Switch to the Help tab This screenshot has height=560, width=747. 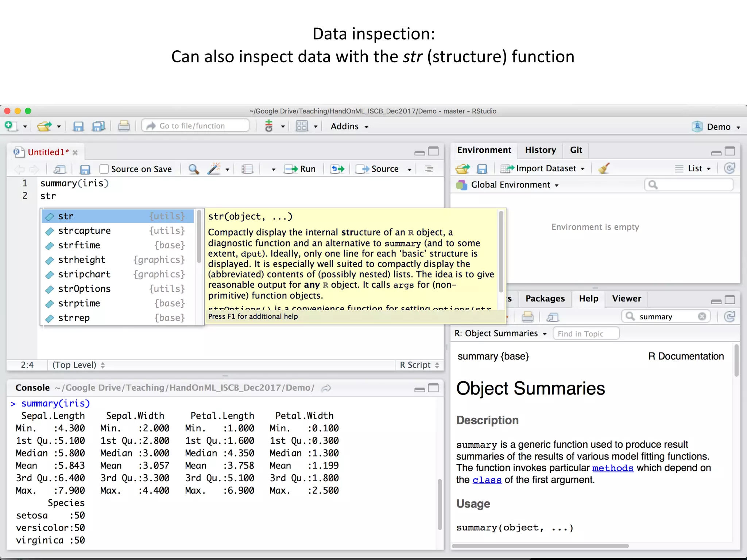click(588, 299)
